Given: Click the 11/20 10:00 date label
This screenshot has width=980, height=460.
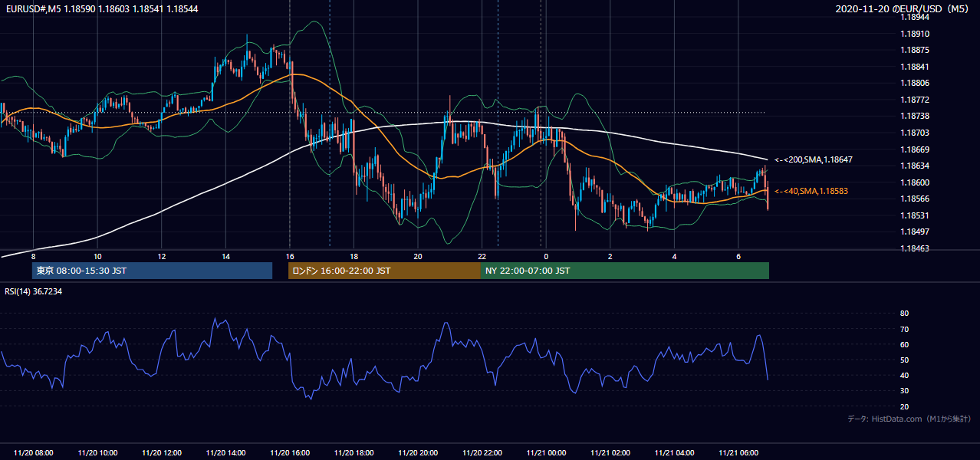Looking at the screenshot, I should 97,453.
